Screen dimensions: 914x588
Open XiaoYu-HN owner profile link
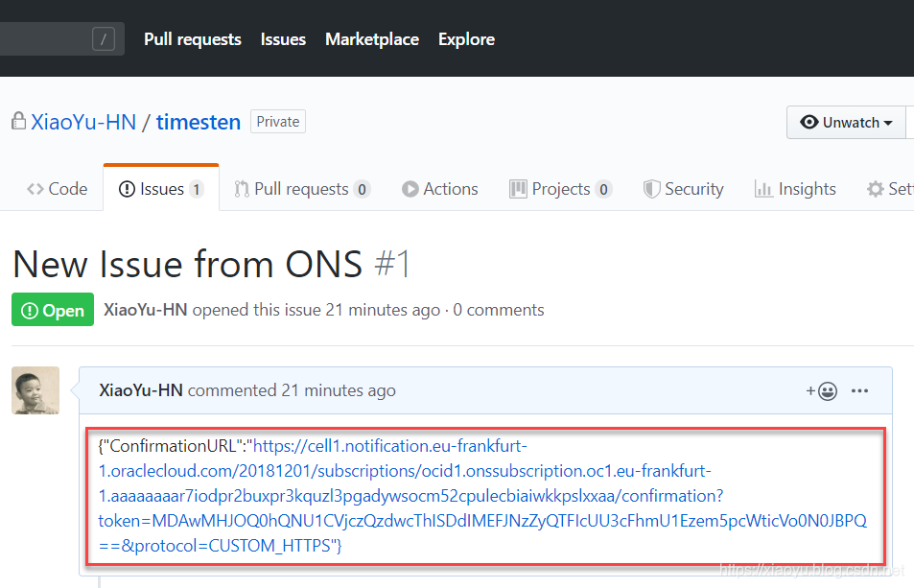(x=83, y=122)
